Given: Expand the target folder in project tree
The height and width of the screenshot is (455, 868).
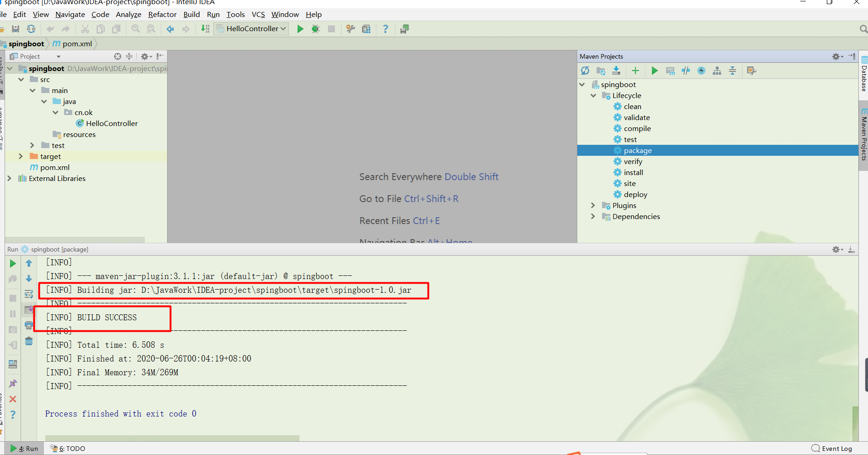Looking at the screenshot, I should [x=21, y=156].
